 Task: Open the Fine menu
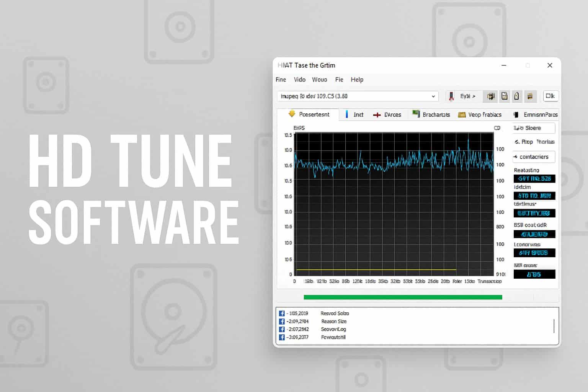pyautogui.click(x=281, y=80)
